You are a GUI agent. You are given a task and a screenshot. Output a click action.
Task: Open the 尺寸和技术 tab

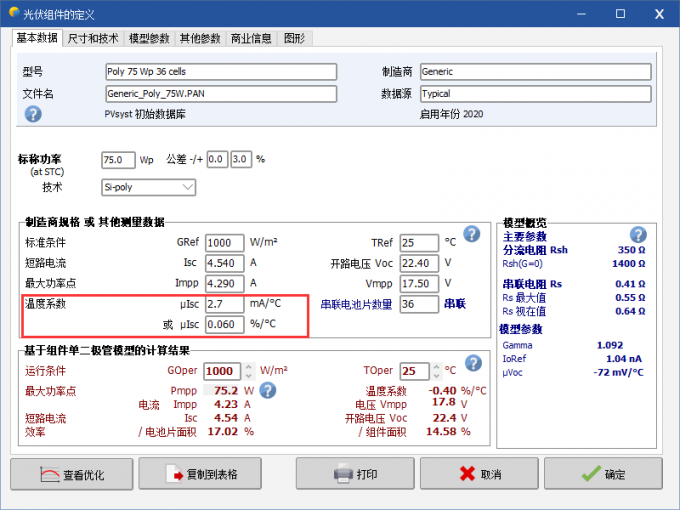[x=93, y=39]
